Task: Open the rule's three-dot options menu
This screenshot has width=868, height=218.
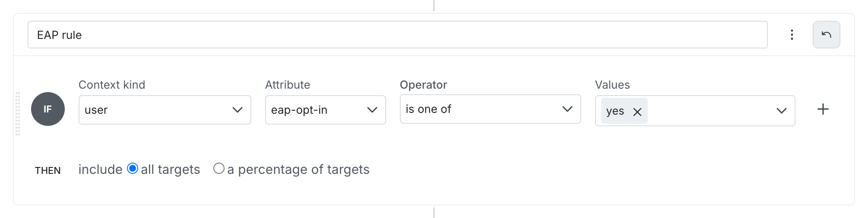Action: (x=792, y=35)
